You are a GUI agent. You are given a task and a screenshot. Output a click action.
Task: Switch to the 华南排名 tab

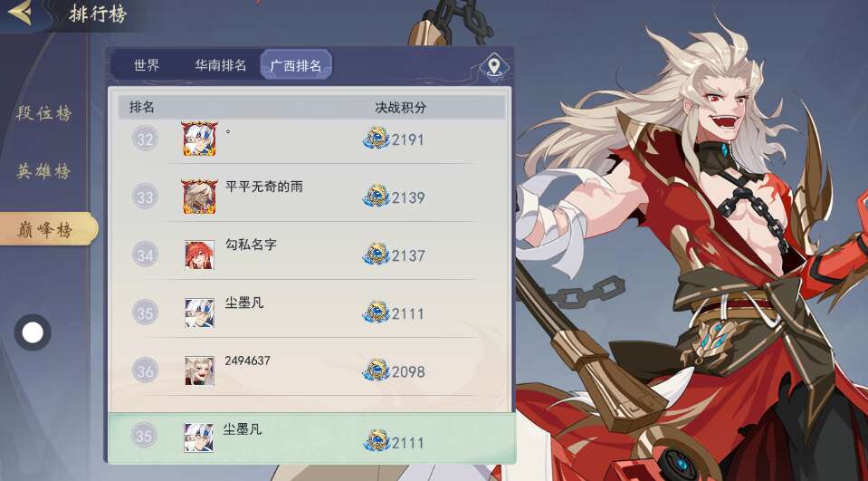point(220,65)
